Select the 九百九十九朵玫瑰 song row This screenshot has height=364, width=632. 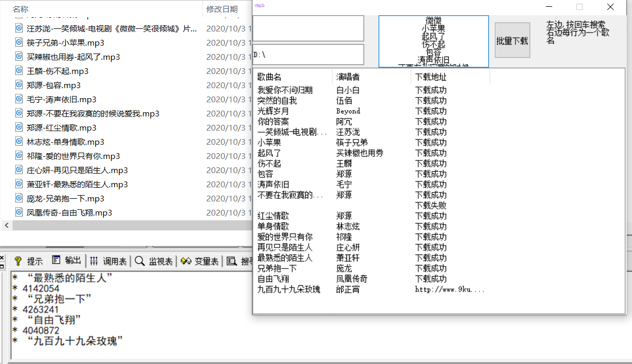tap(289, 290)
